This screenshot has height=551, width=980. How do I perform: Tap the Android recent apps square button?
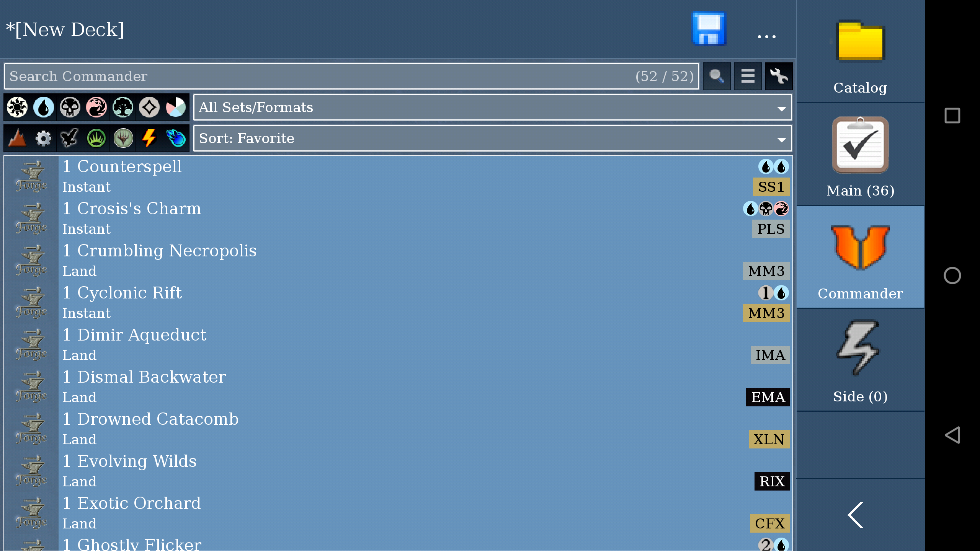point(952,116)
